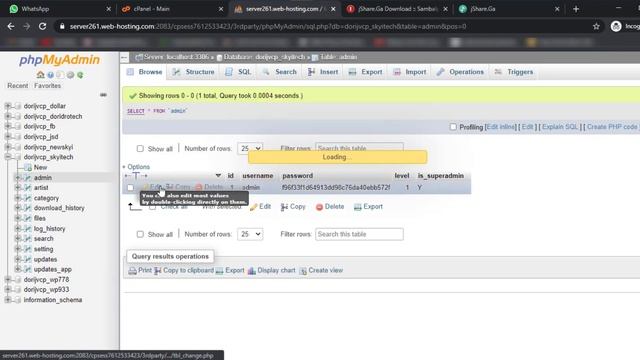Toggle the Profiling checkbox
The image size is (640, 360).
click(x=453, y=127)
